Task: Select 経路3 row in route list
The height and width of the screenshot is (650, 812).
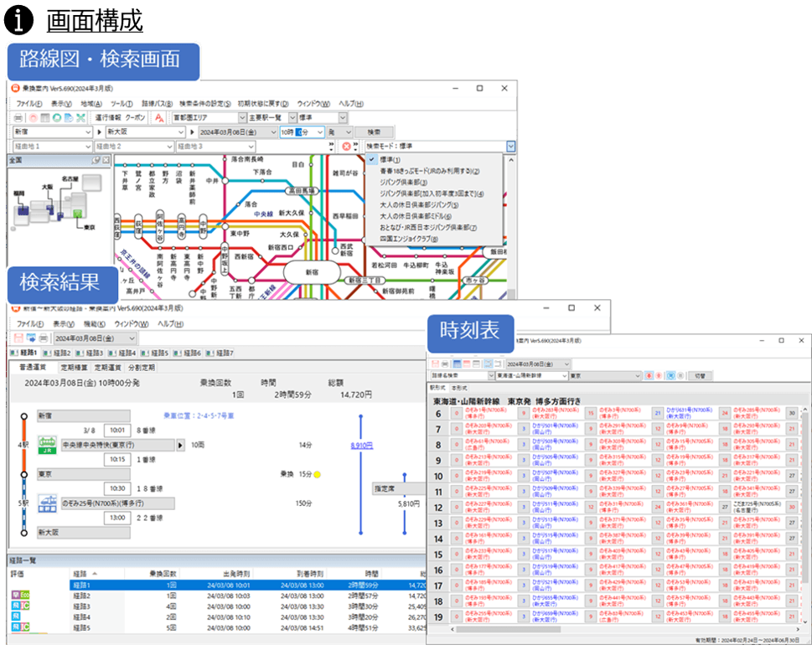Action: coord(82,606)
